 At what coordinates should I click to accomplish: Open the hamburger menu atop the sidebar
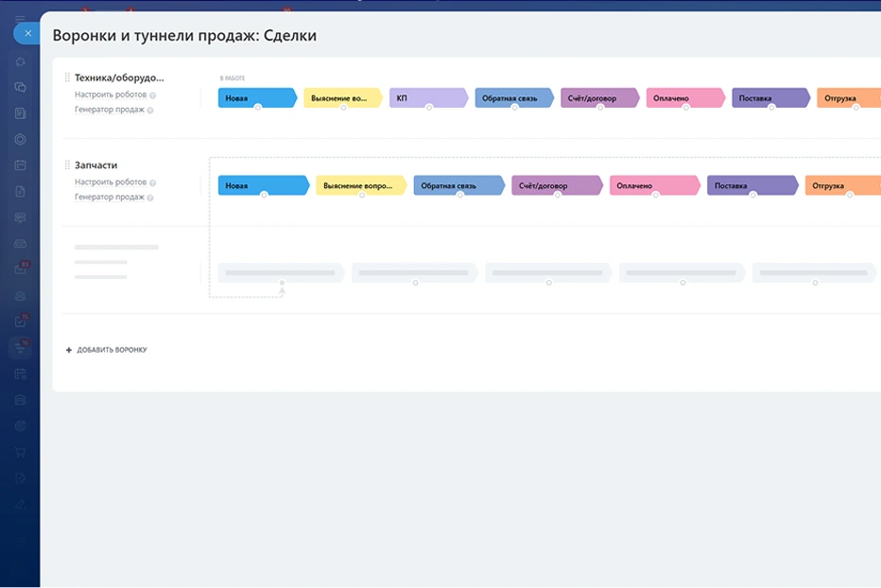click(20, 19)
